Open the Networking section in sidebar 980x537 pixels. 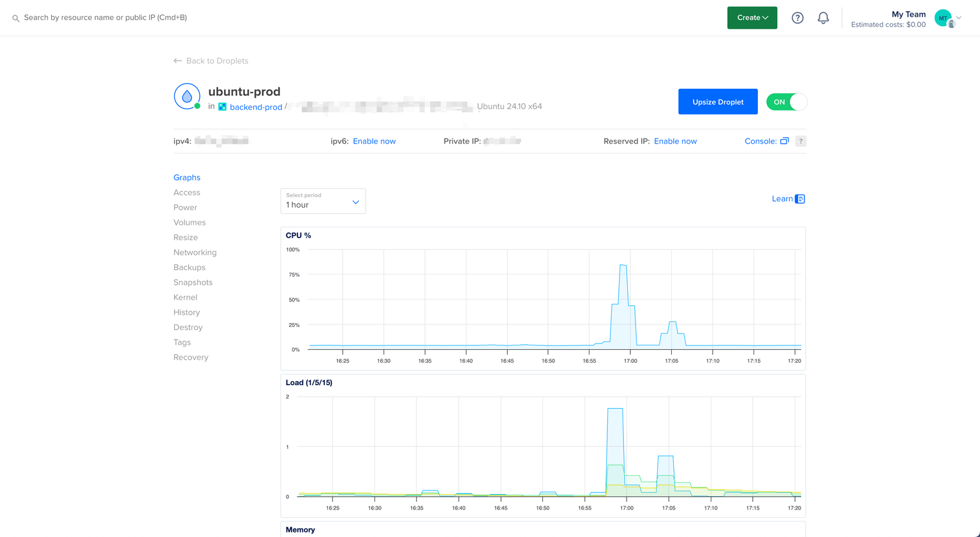pos(195,252)
